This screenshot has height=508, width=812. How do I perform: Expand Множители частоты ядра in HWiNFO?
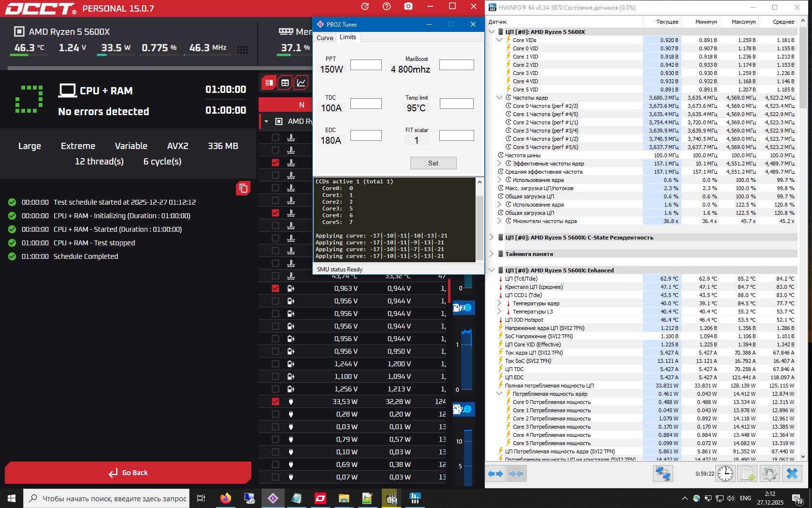(x=500, y=221)
